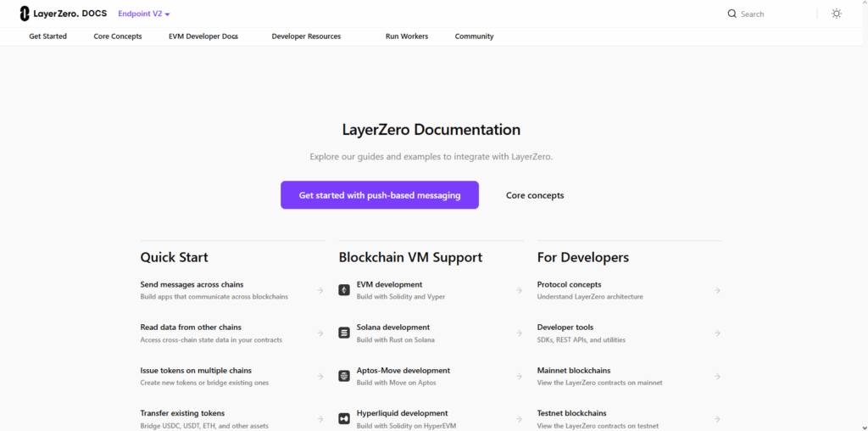Click arrow next to Aptos-Move development
Screen dimensions: 868x431
point(519,376)
